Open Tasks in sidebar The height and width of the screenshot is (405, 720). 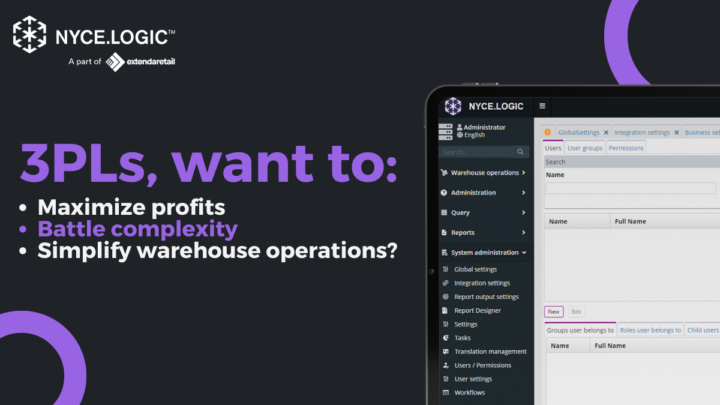pos(462,338)
